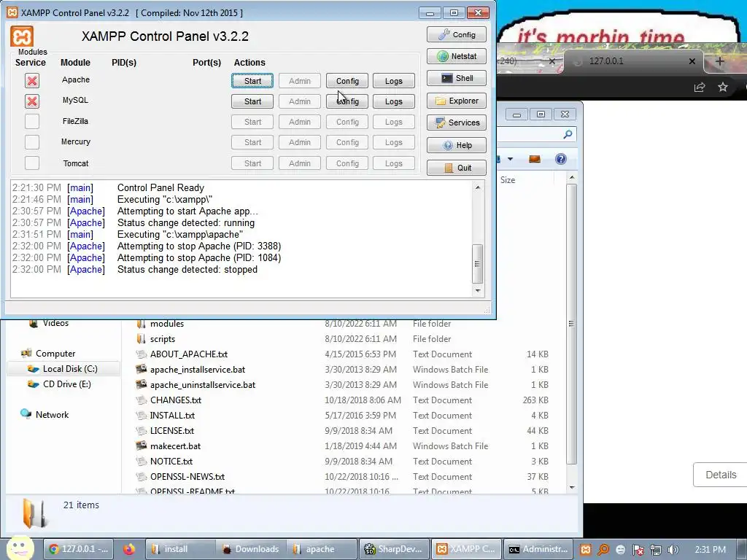Start the Apache module

point(252,81)
